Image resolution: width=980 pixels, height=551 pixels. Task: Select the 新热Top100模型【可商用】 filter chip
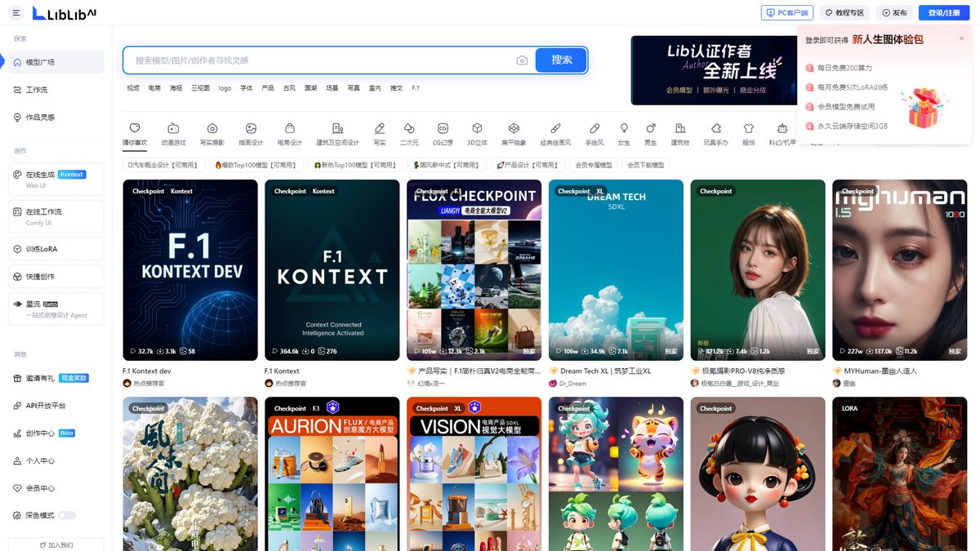coord(354,165)
